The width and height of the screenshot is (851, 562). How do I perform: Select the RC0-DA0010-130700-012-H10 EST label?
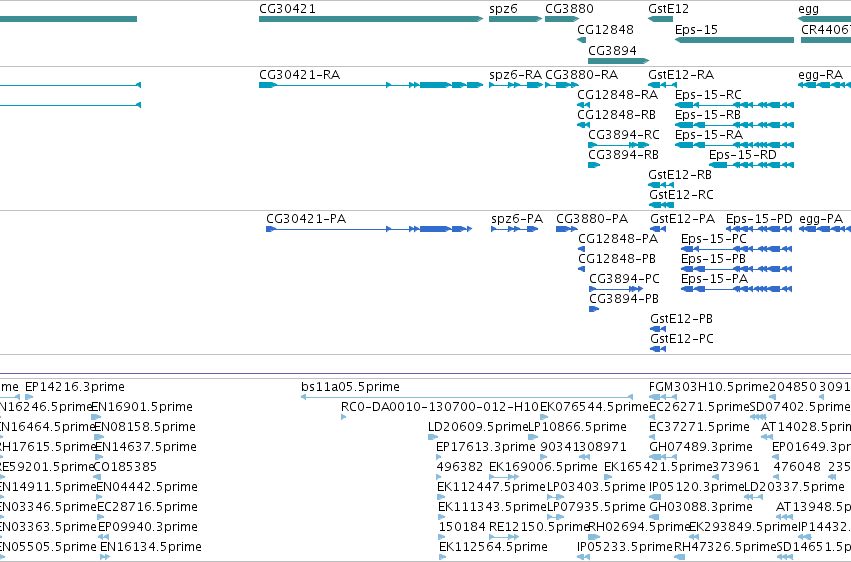click(x=440, y=407)
